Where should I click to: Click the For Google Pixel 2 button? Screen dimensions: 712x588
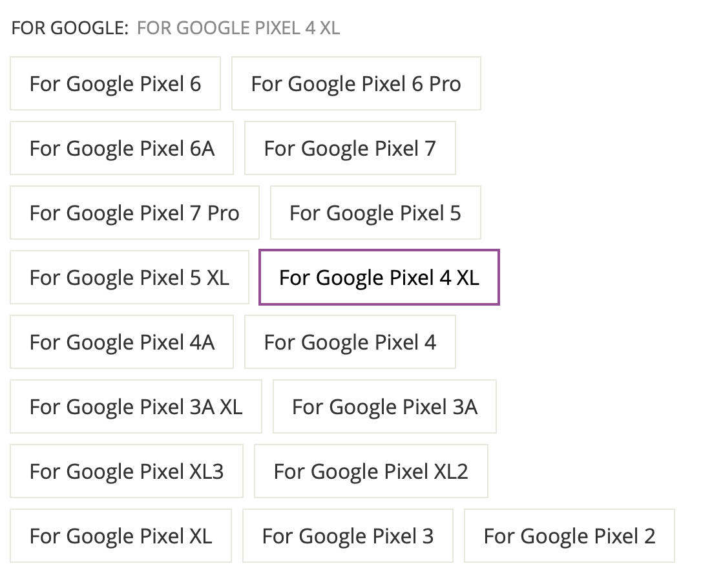569,536
